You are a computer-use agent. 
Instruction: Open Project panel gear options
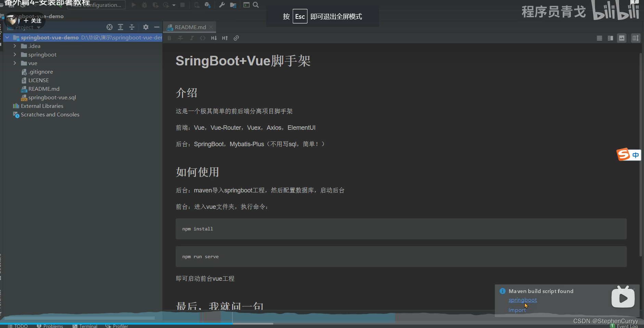coord(146,27)
